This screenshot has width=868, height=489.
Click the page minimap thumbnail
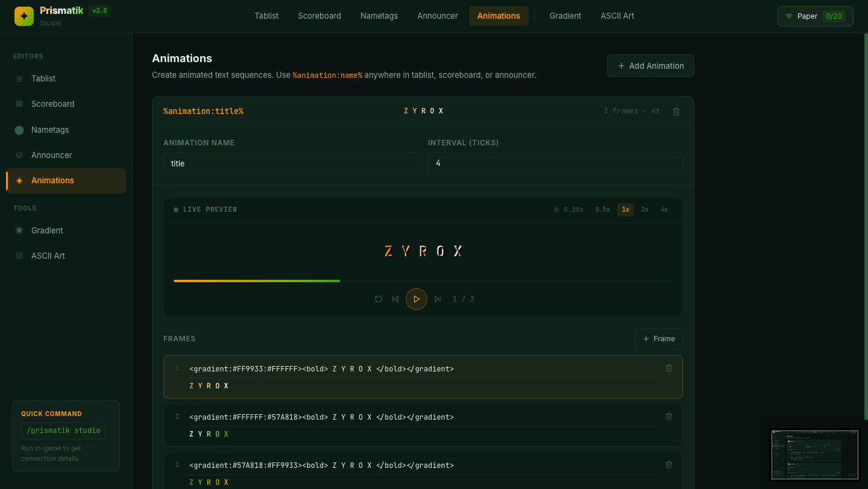point(816,454)
